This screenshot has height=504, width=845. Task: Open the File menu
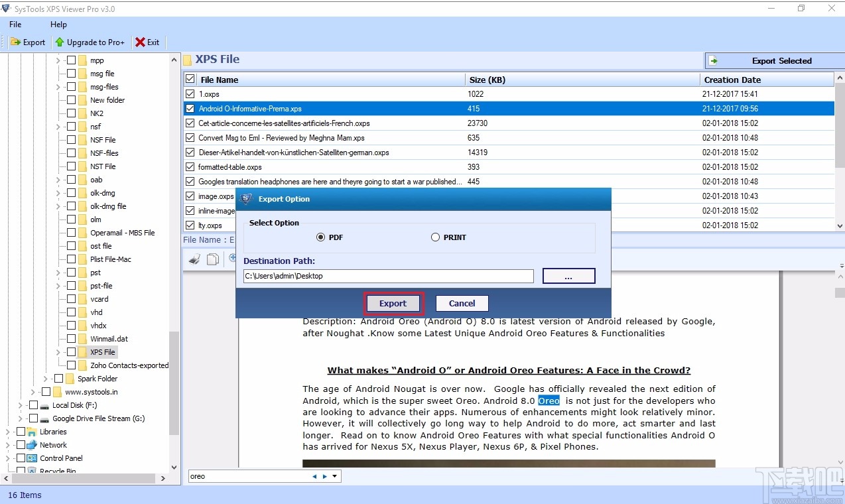click(15, 25)
